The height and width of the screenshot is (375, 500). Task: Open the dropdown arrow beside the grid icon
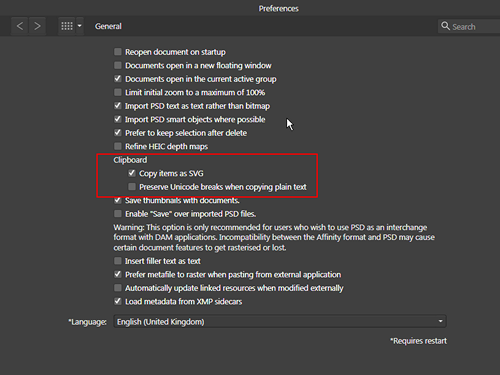[x=80, y=26]
